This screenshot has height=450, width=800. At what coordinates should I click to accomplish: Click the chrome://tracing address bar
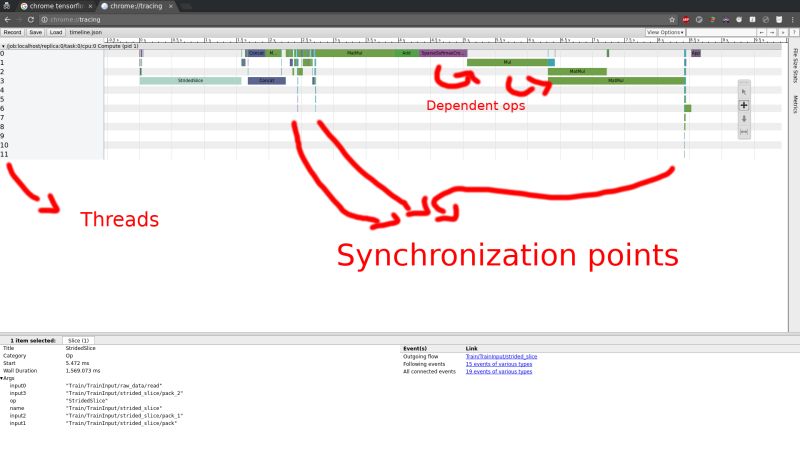[357, 19]
